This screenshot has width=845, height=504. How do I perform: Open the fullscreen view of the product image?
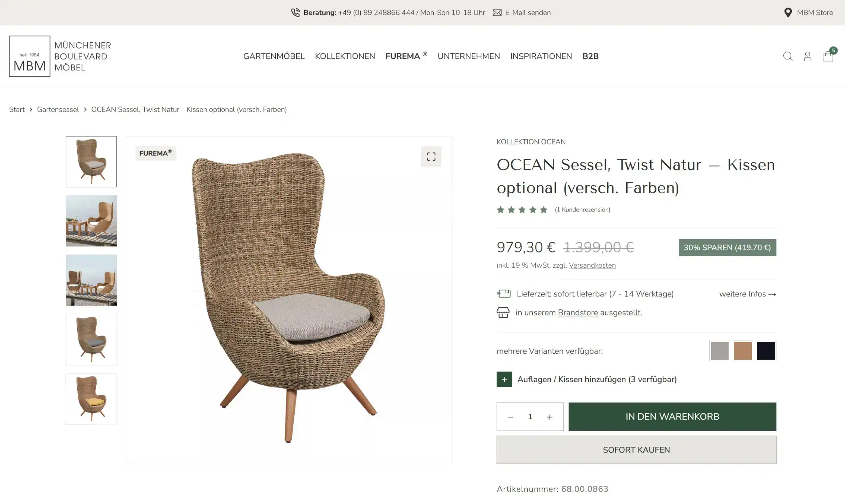[431, 156]
